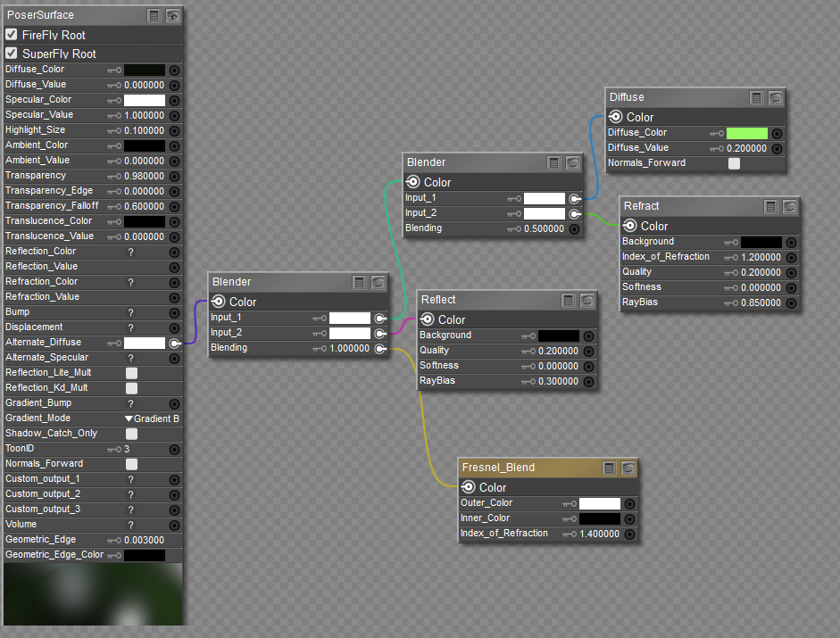The image size is (840, 638).
Task: Edit Transparency value 0.980000
Action: pyautogui.click(x=144, y=177)
